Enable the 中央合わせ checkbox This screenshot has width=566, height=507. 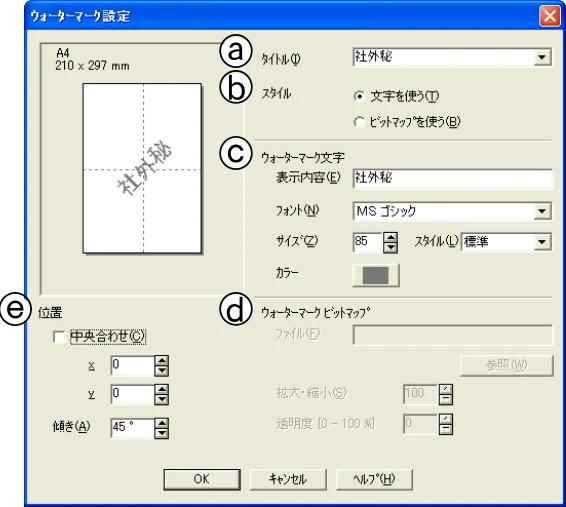tap(59, 337)
